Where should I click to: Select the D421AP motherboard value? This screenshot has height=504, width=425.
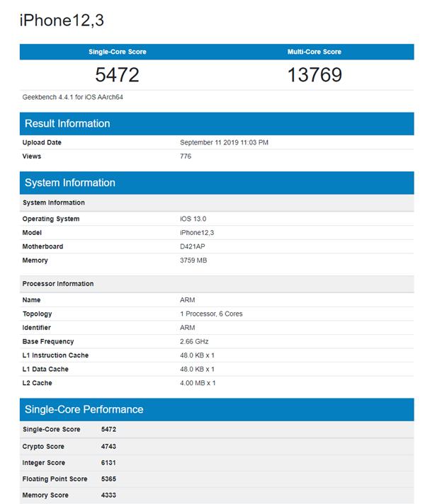click(x=193, y=246)
